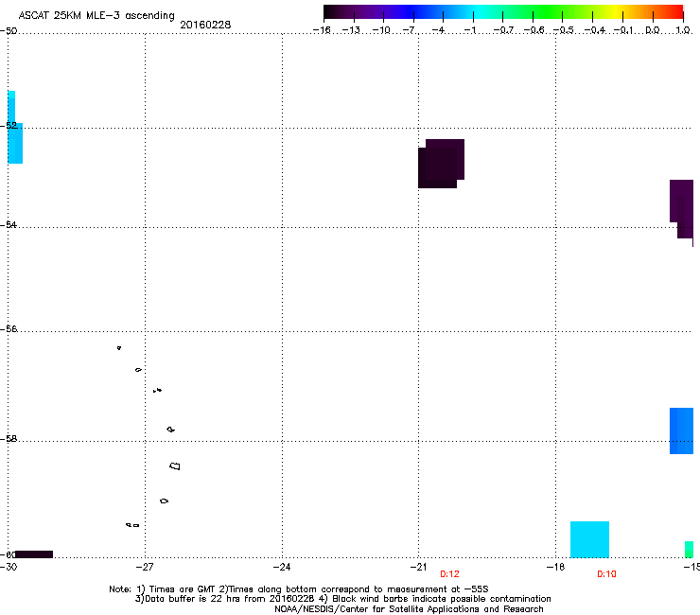700x615 pixels.
Task: Click the -0.5 tick label on the color bar
Action: click(564, 30)
